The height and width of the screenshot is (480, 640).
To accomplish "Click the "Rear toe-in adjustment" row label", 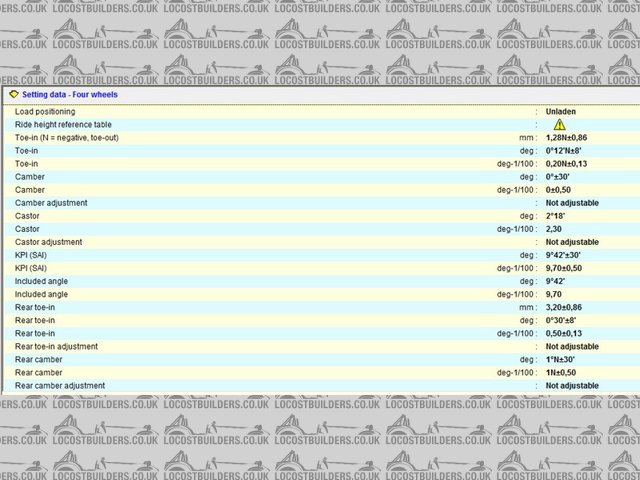I will click(57, 346).
